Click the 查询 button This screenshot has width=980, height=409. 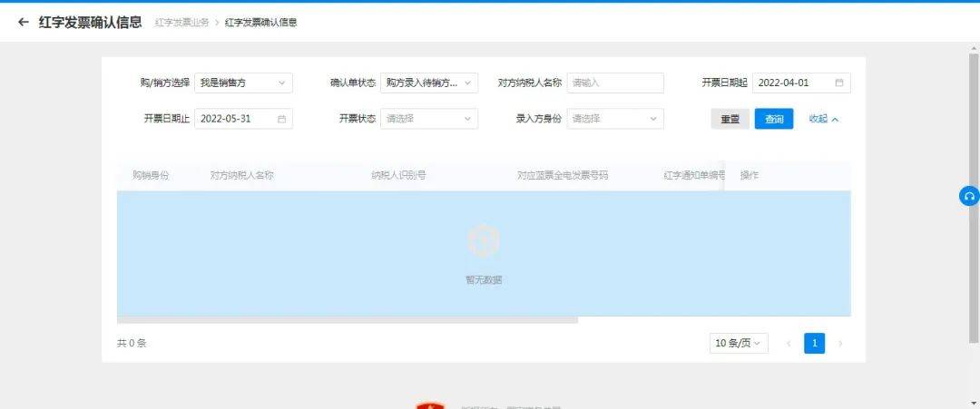(x=774, y=119)
